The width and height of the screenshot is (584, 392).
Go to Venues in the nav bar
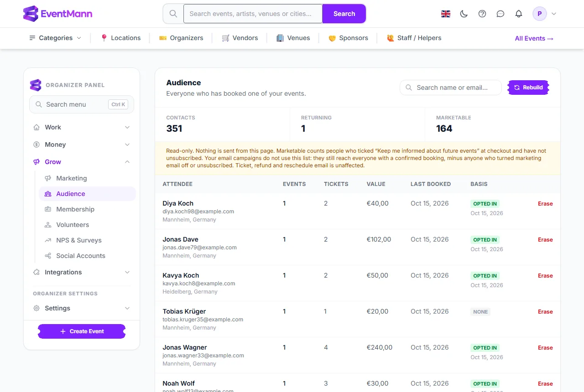click(x=293, y=38)
